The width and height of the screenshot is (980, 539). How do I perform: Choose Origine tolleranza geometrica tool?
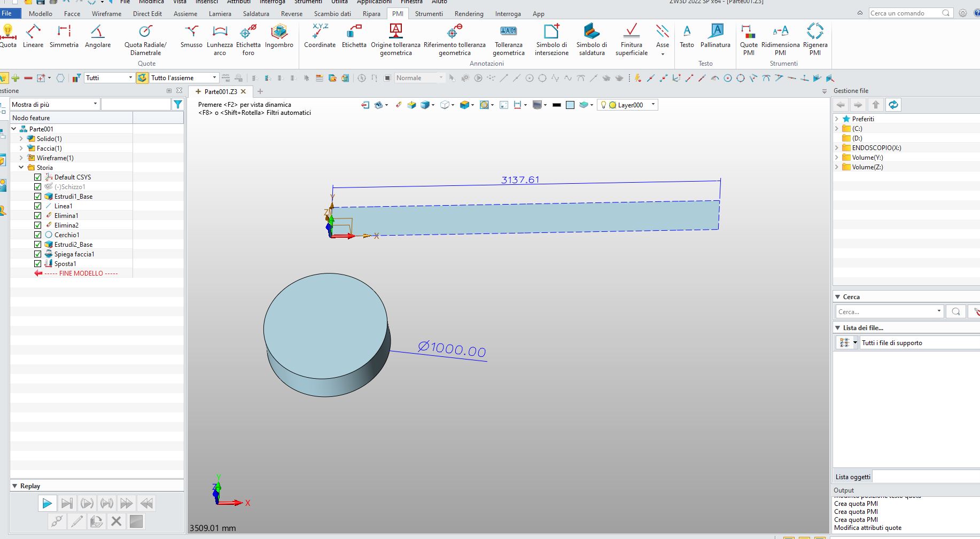(x=395, y=40)
